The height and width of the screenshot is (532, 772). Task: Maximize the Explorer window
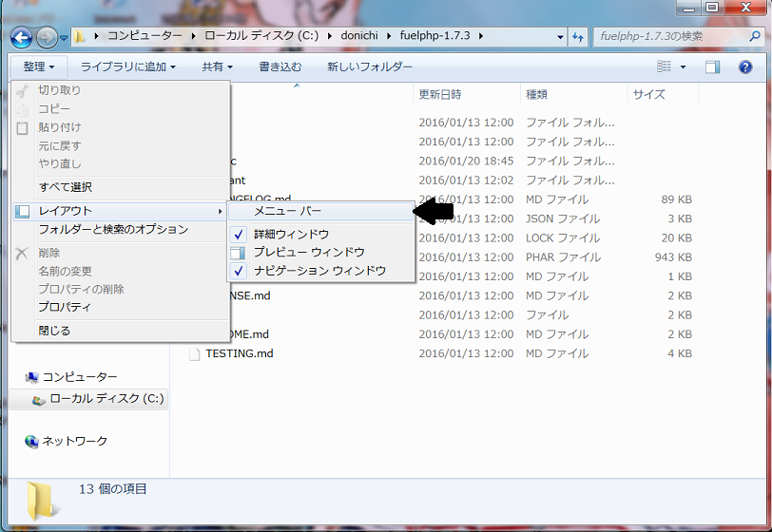tap(712, 8)
